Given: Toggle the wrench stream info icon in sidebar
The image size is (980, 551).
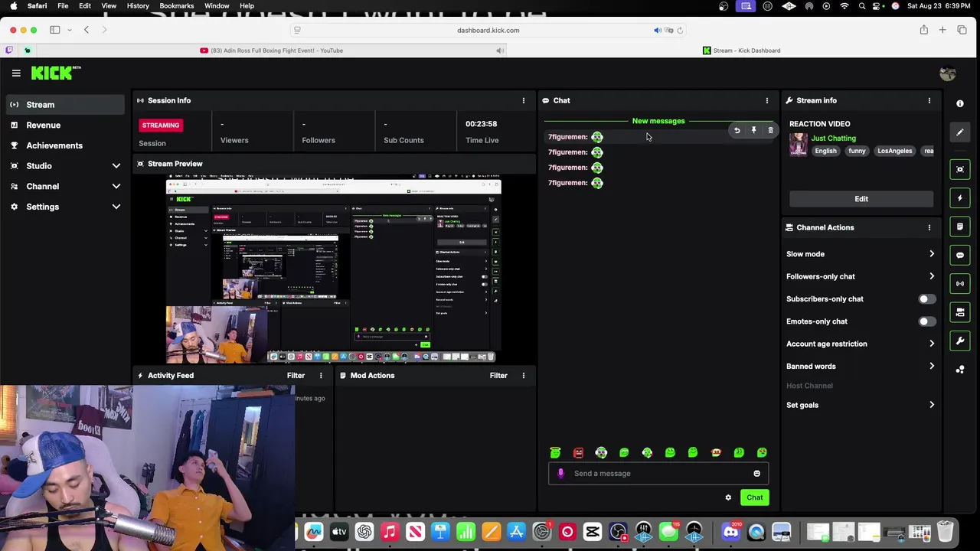Looking at the screenshot, I should 960,341.
